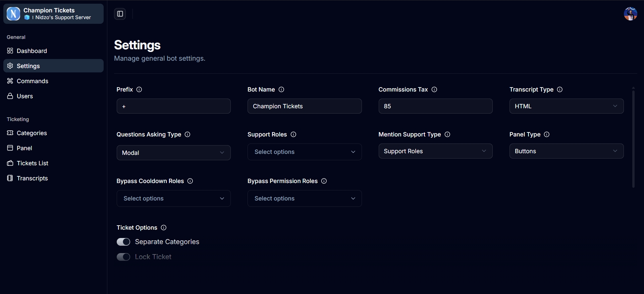Screen dimensions: 644x294
Task: Expand the Questions Asking Type dropdown
Action: point(173,153)
